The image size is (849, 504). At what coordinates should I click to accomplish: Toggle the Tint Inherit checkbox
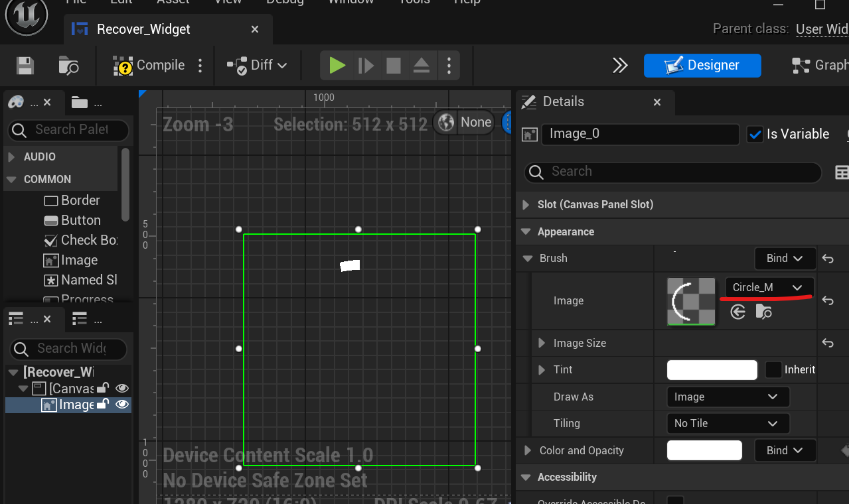point(773,370)
